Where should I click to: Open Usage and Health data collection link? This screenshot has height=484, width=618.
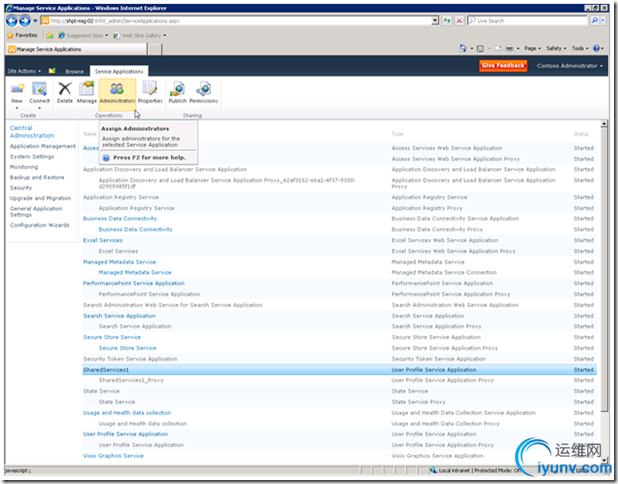coord(127,413)
